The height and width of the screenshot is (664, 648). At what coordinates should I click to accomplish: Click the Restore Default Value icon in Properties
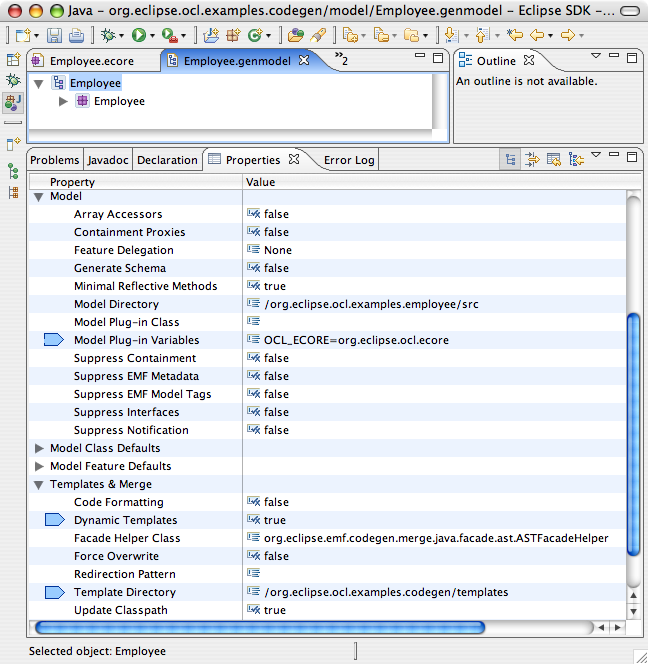pyautogui.click(x=554, y=160)
